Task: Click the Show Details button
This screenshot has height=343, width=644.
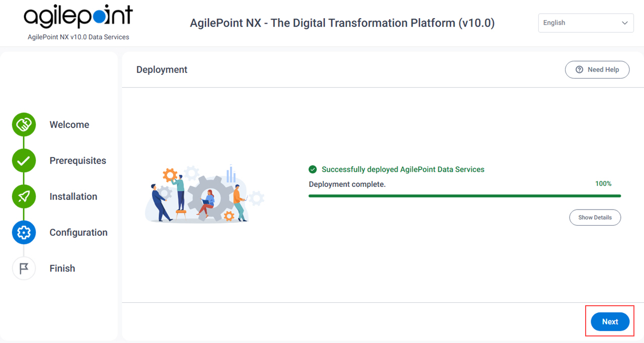Action: [x=595, y=218]
